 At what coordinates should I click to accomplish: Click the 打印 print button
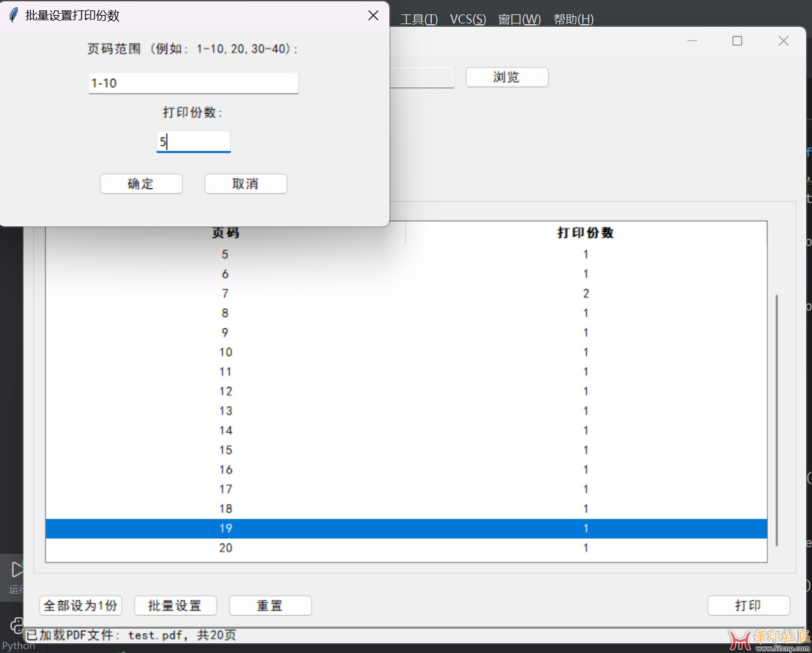click(x=748, y=605)
